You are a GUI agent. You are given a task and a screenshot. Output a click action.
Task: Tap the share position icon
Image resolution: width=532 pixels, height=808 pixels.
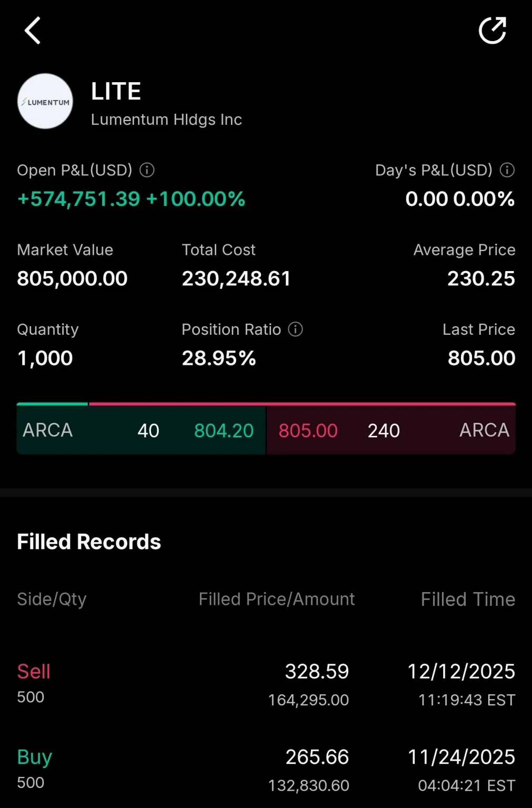pos(493,31)
